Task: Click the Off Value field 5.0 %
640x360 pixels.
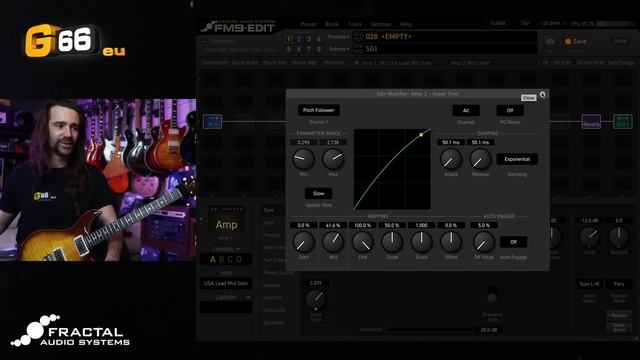Action: [484, 225]
